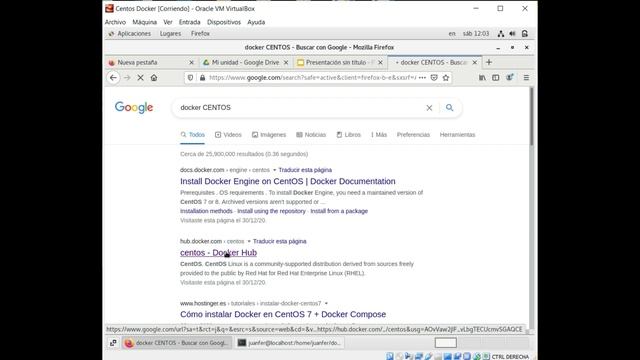The image size is (640, 360).
Task: Open VirtualBox Ayuda menu
Action: click(256, 22)
